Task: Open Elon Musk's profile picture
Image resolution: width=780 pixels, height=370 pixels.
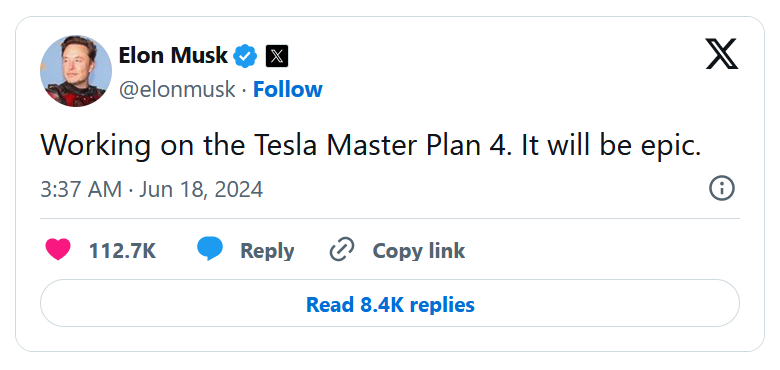Action: point(76,71)
